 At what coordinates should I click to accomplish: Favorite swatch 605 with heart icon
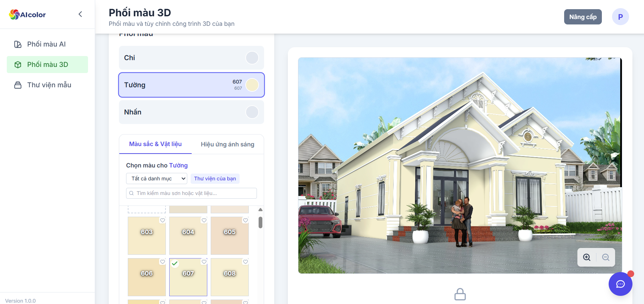pos(245,220)
